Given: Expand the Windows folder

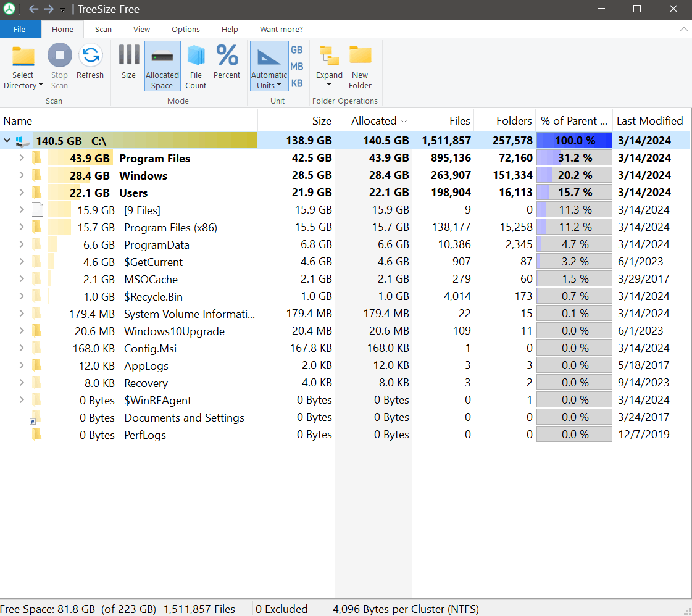Looking at the screenshot, I should tap(22, 175).
